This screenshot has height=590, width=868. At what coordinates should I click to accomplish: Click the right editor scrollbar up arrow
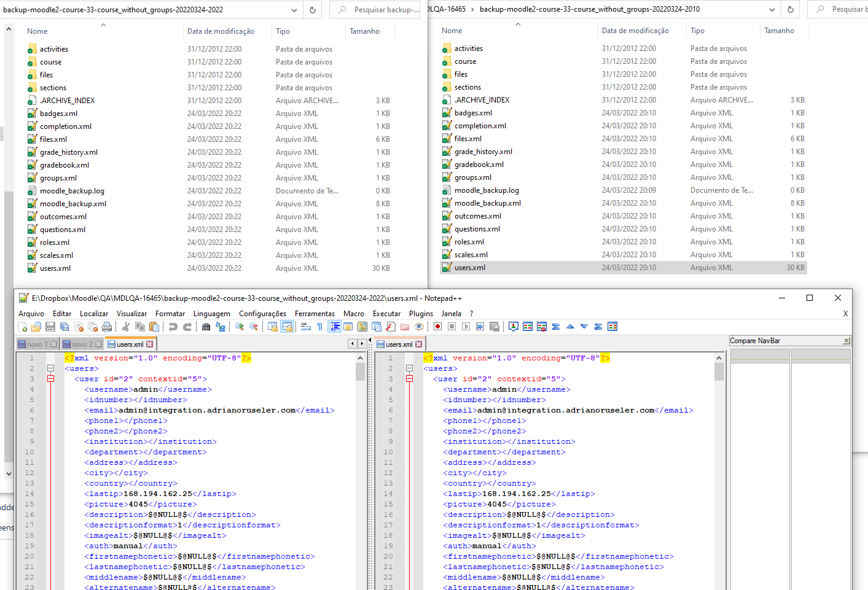pos(719,358)
